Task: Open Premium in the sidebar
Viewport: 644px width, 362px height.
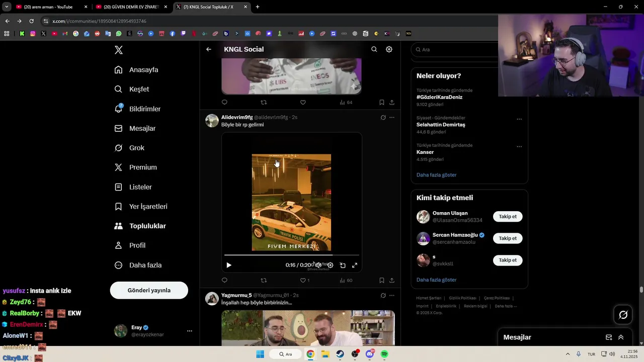Action: coord(136,167)
